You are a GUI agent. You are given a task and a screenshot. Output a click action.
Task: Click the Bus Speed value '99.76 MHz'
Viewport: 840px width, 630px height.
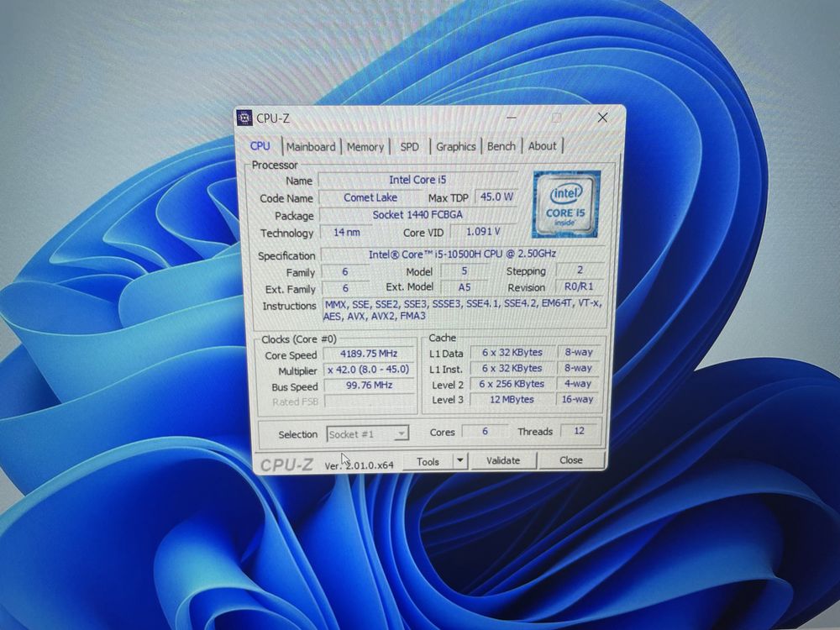(x=369, y=386)
